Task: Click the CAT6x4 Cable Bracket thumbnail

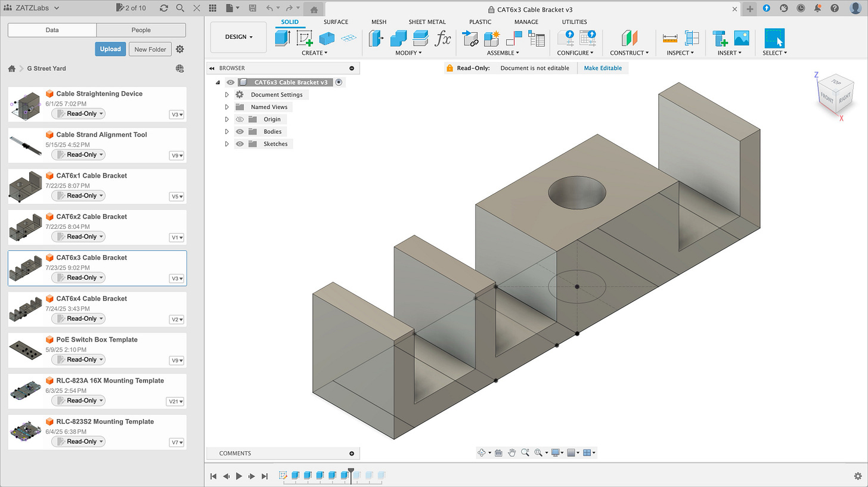Action: [x=25, y=310]
